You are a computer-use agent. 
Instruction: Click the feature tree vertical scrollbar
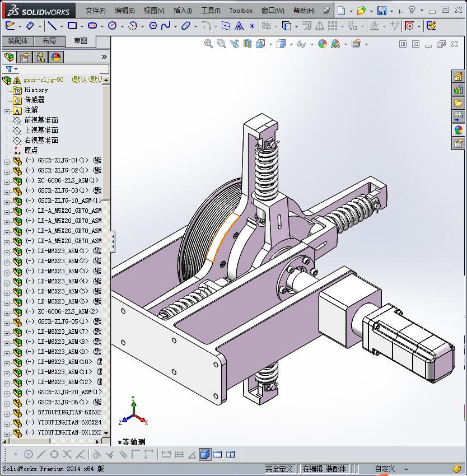pos(106,142)
